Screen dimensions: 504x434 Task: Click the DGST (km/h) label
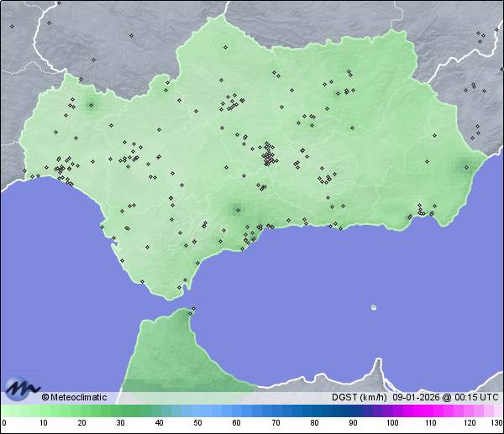click(360, 397)
